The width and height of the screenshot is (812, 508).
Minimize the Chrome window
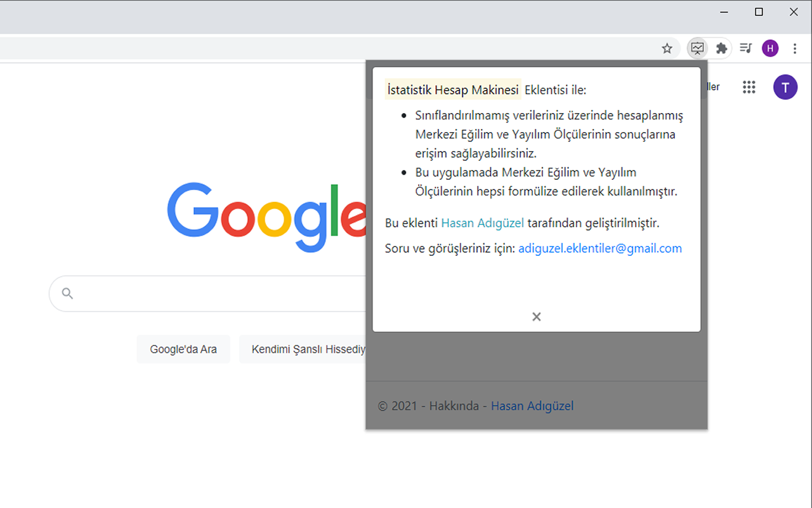click(724, 12)
